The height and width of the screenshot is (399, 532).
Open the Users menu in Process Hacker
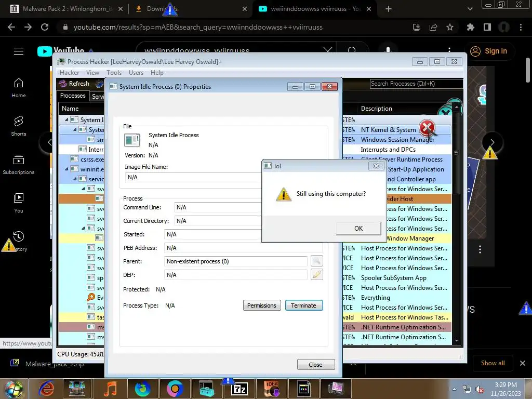click(136, 73)
